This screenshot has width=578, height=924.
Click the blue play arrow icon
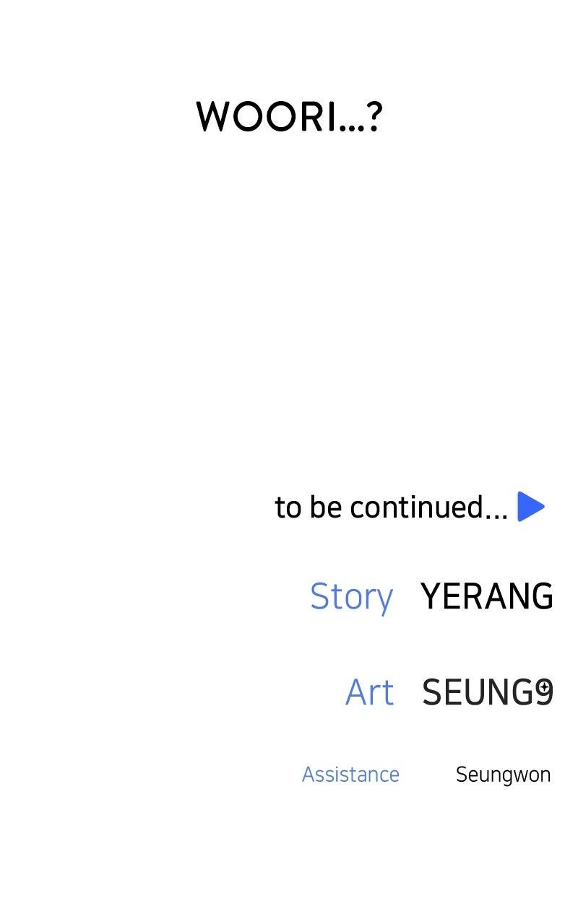(530, 506)
